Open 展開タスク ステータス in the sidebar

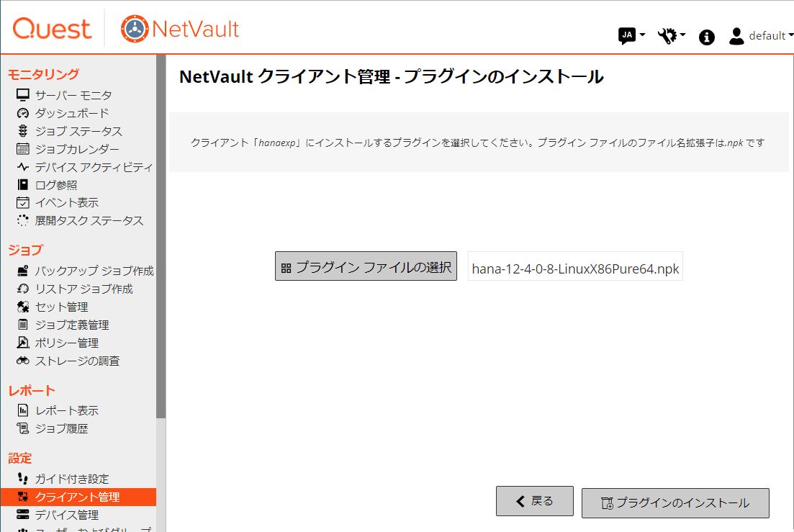pyautogui.click(x=89, y=221)
